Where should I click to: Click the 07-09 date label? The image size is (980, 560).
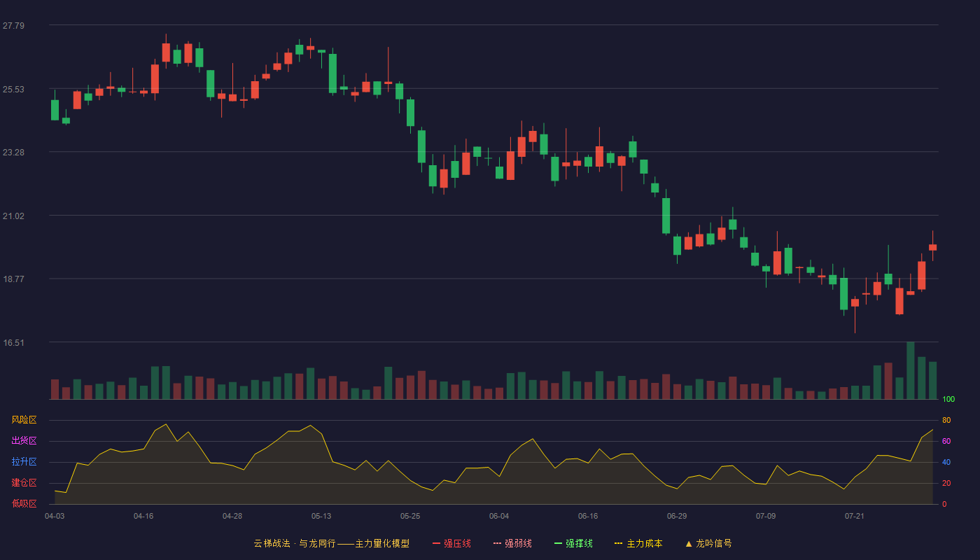pos(766,516)
